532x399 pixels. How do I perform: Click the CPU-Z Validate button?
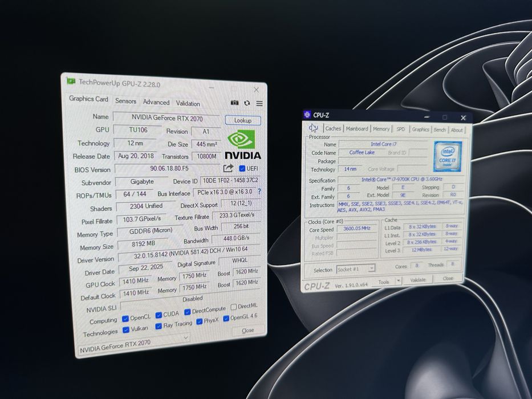click(x=417, y=280)
